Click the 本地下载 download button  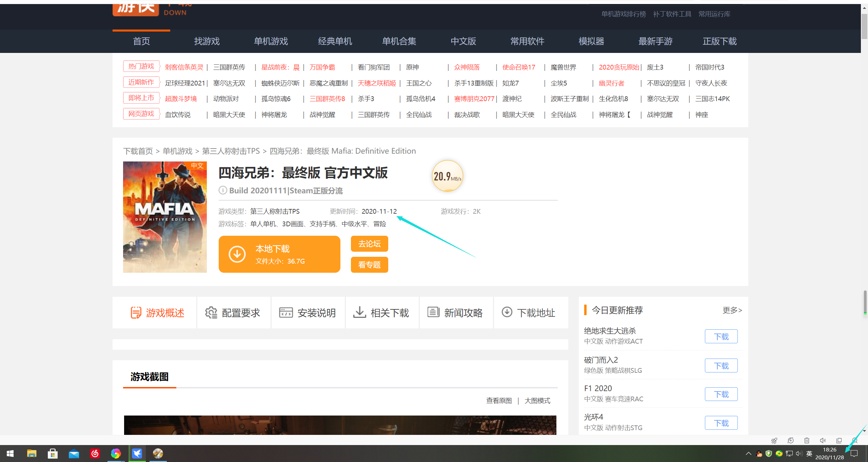(x=279, y=254)
